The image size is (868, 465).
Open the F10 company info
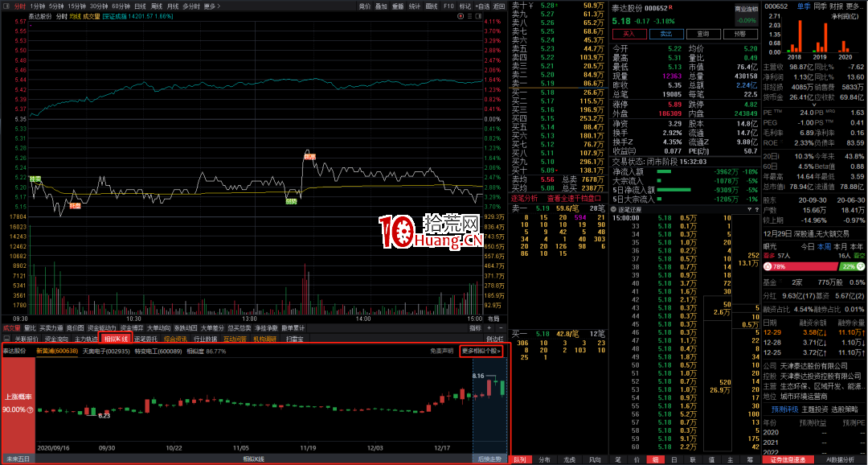tap(448, 6)
